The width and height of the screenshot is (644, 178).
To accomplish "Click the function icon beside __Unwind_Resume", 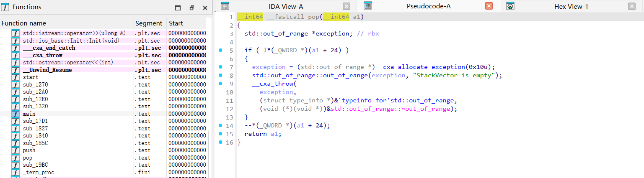I will click(x=15, y=70).
